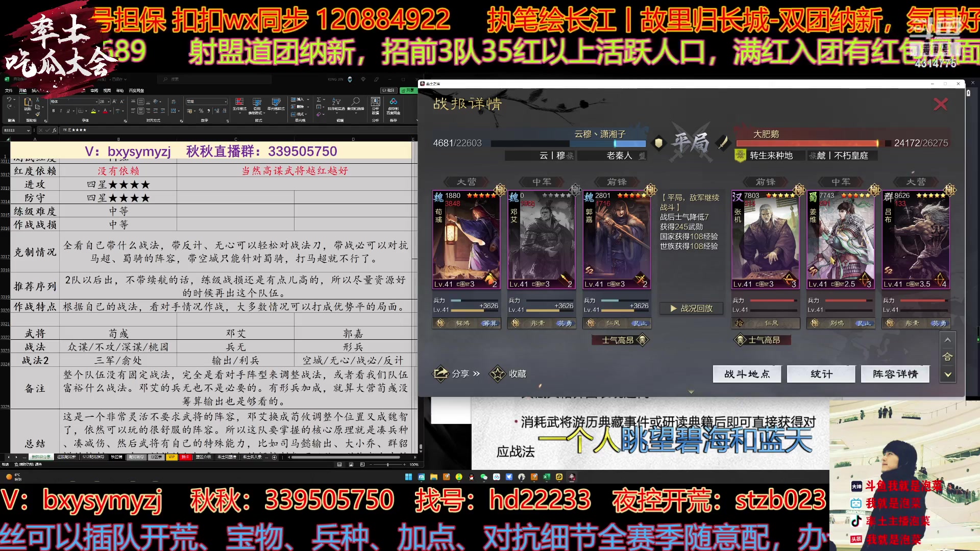Switch to Normal view in status bar

tap(339, 464)
